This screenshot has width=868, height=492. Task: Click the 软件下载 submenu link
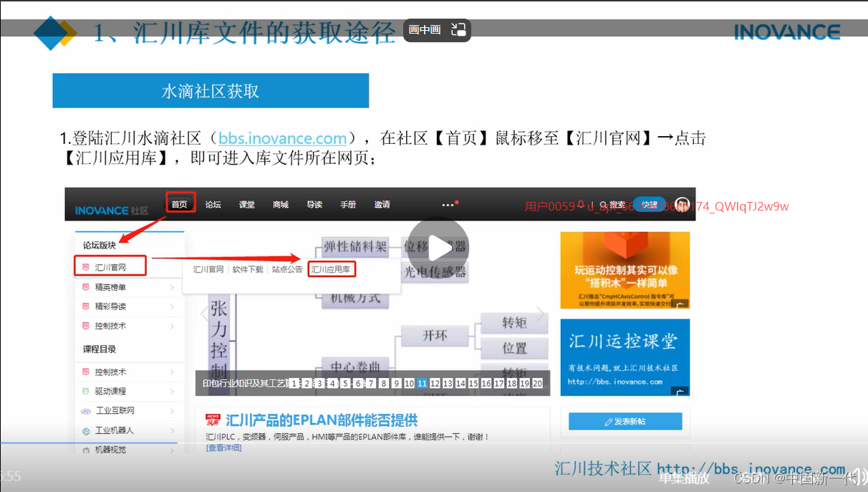(248, 269)
